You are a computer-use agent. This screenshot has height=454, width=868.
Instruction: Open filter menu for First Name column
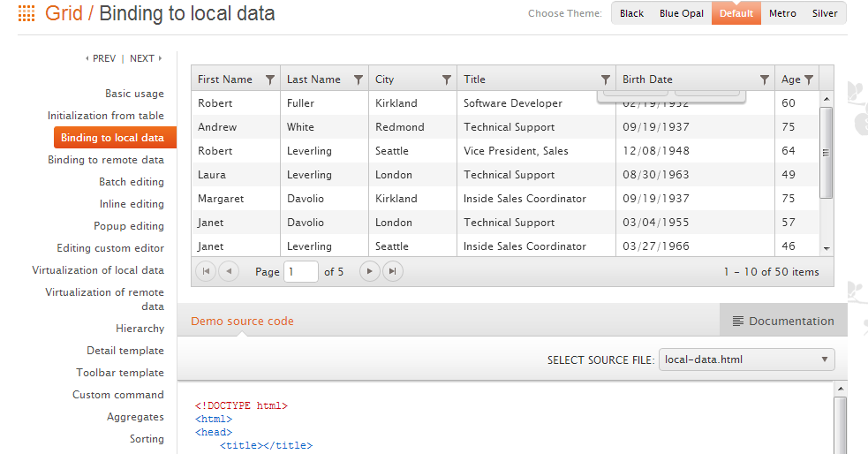[270, 79]
